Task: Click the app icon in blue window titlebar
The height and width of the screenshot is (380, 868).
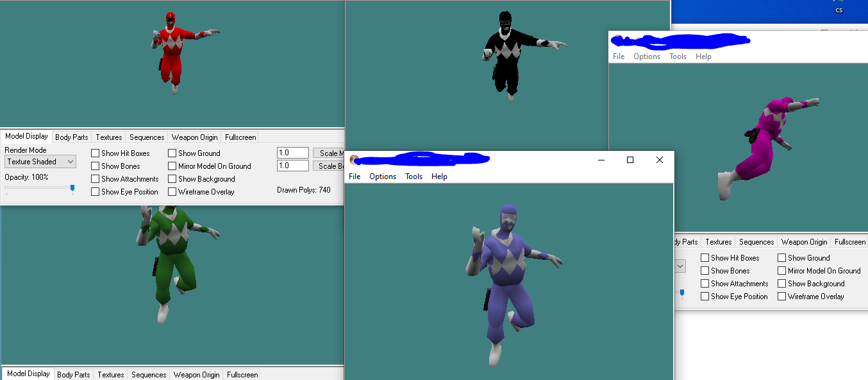Action: (x=354, y=160)
